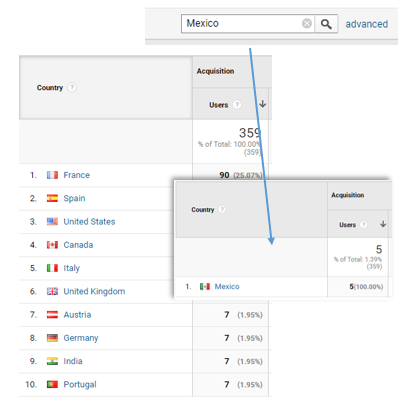The image size is (406, 415).
Task: Open the Germany country link
Action: click(x=81, y=338)
